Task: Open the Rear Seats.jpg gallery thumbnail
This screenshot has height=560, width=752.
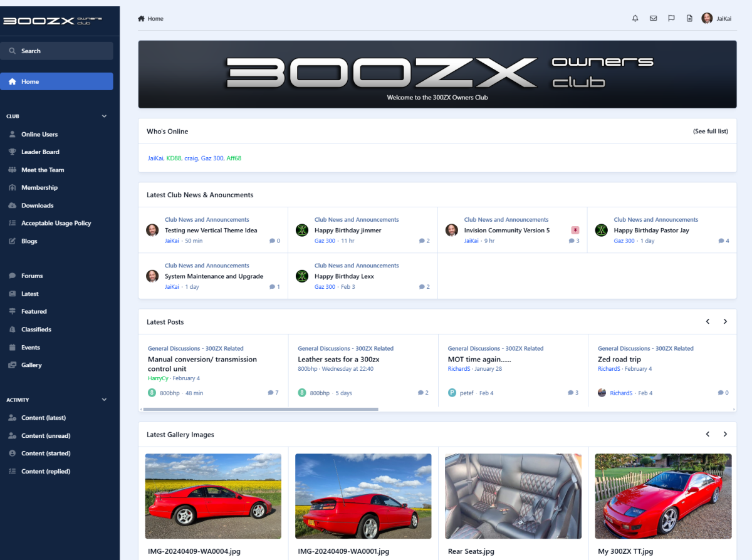Action: 513,496
